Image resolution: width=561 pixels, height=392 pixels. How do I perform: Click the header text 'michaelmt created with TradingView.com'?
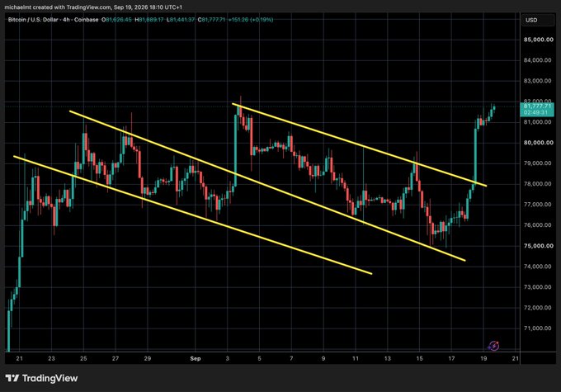point(58,7)
